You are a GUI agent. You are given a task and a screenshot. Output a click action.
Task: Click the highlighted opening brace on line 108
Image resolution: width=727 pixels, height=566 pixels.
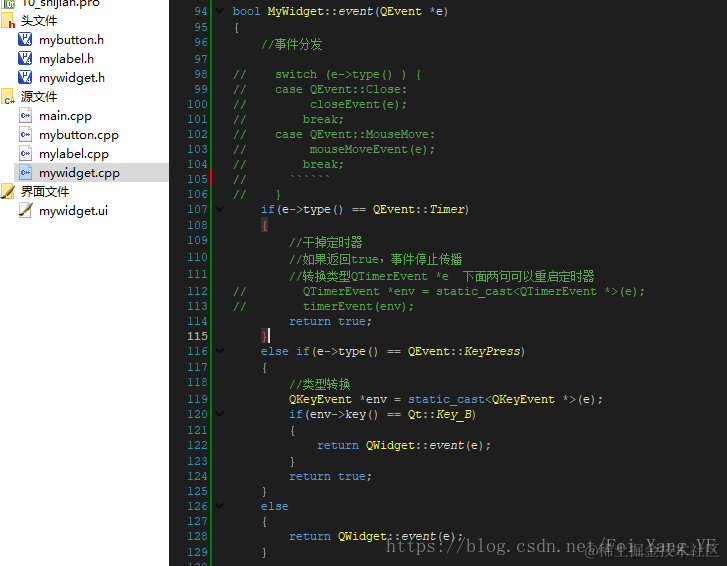264,226
